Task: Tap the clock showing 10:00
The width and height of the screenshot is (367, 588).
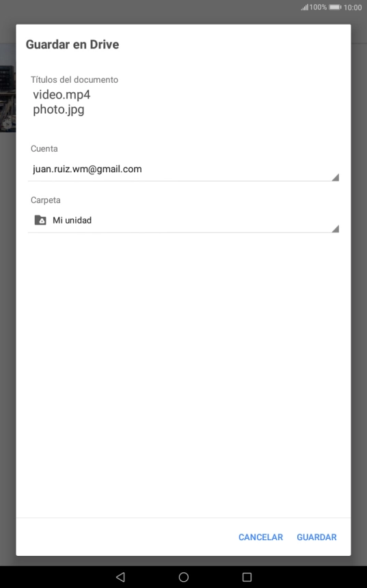Action: tap(353, 8)
